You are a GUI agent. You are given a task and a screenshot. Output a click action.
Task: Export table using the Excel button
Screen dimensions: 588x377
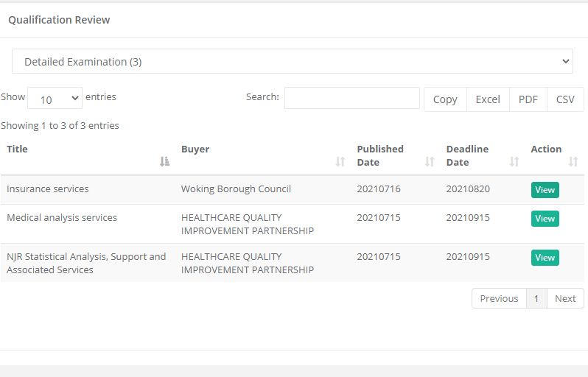pos(488,99)
